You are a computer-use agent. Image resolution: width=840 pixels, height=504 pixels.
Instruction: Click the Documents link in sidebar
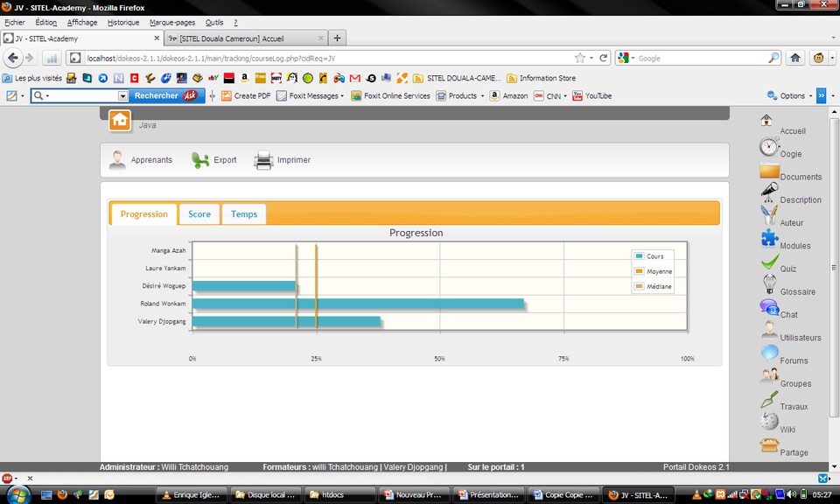[801, 177]
